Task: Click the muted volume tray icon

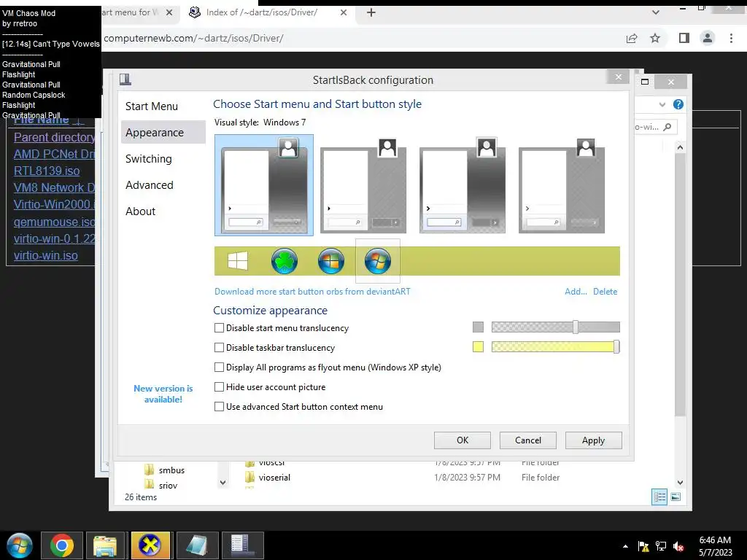Action: (x=678, y=547)
